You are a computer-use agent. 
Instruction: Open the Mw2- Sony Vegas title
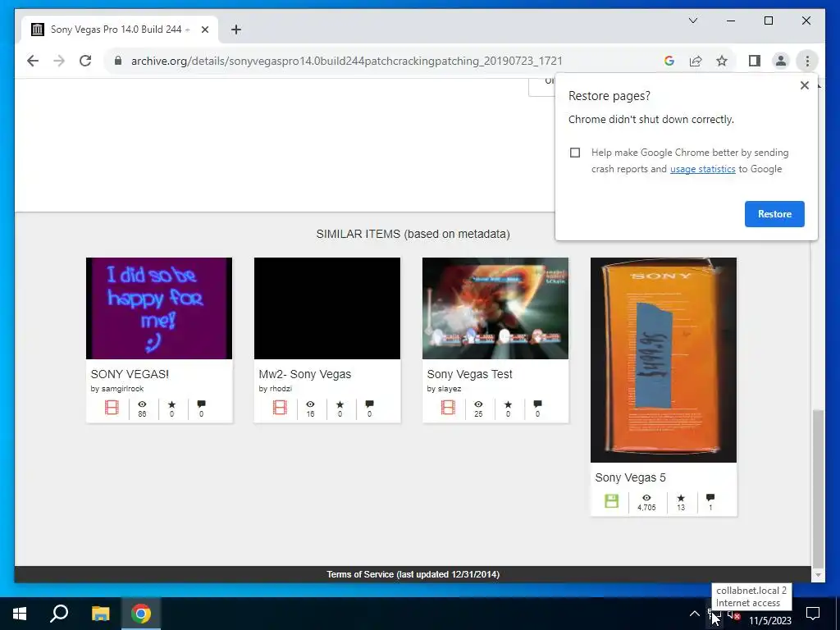tap(305, 374)
